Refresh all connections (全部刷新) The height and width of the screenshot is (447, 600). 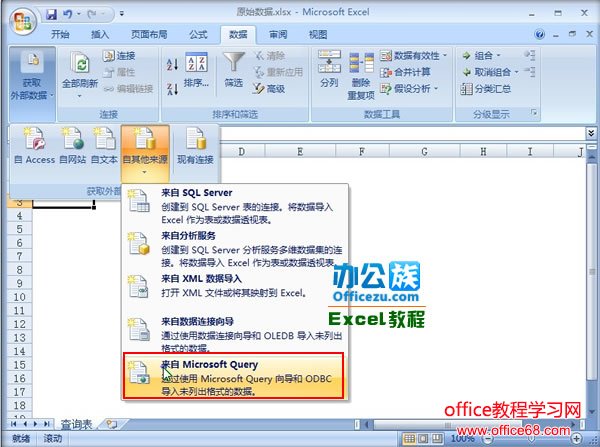point(80,74)
